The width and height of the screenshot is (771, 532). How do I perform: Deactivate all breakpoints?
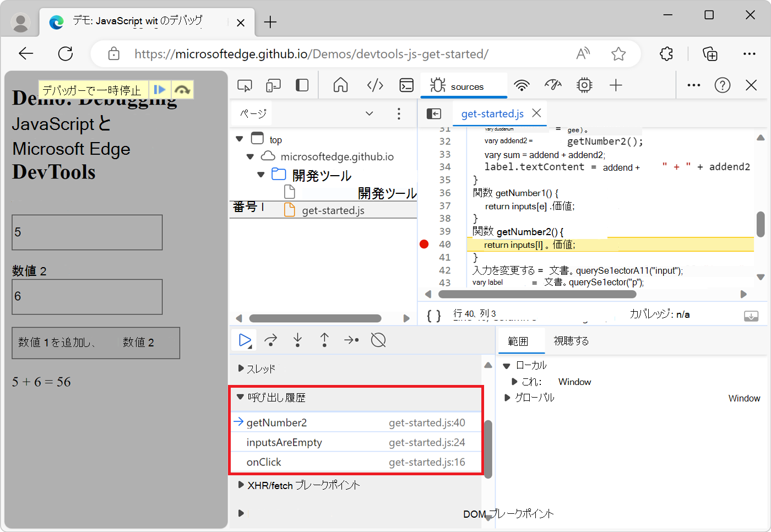click(378, 340)
